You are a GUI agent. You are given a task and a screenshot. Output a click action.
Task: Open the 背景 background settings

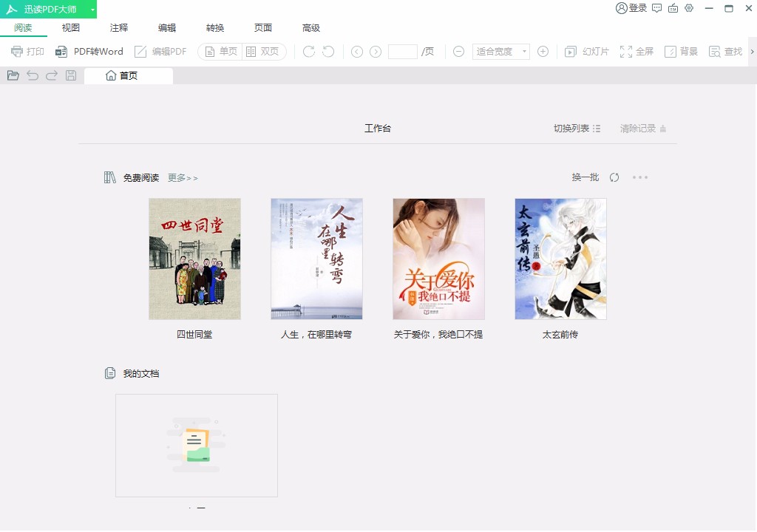(680, 52)
